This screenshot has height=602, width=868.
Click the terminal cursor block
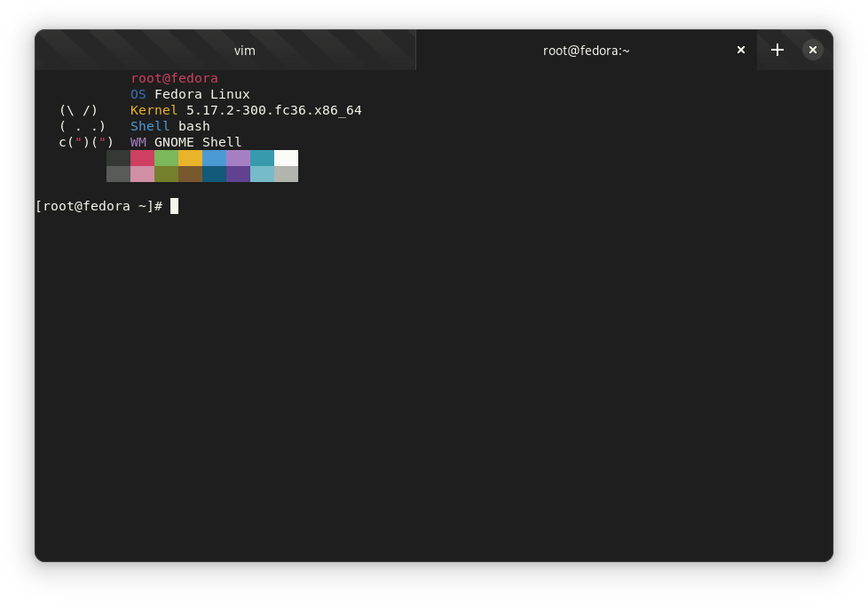(x=174, y=206)
